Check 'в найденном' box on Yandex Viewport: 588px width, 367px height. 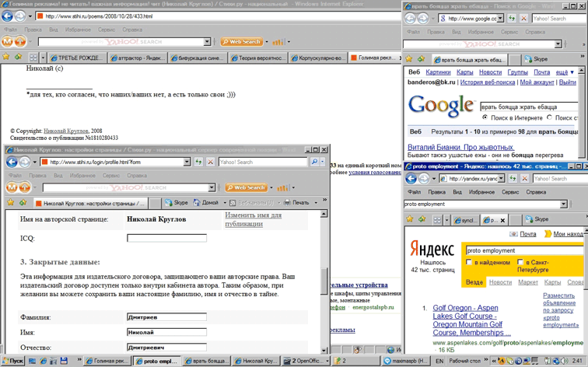pyautogui.click(x=469, y=262)
